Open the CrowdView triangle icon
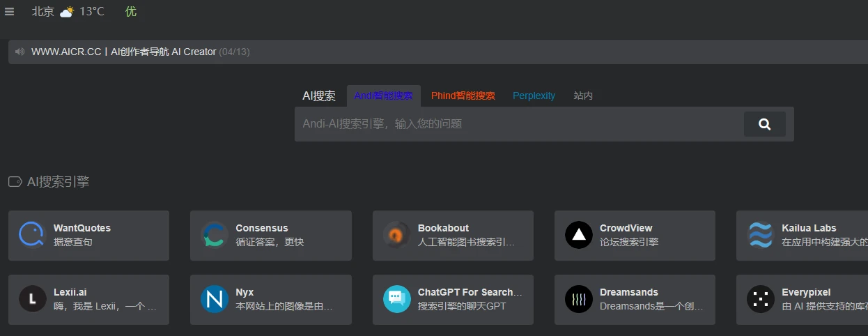The image size is (868, 336). 579,236
